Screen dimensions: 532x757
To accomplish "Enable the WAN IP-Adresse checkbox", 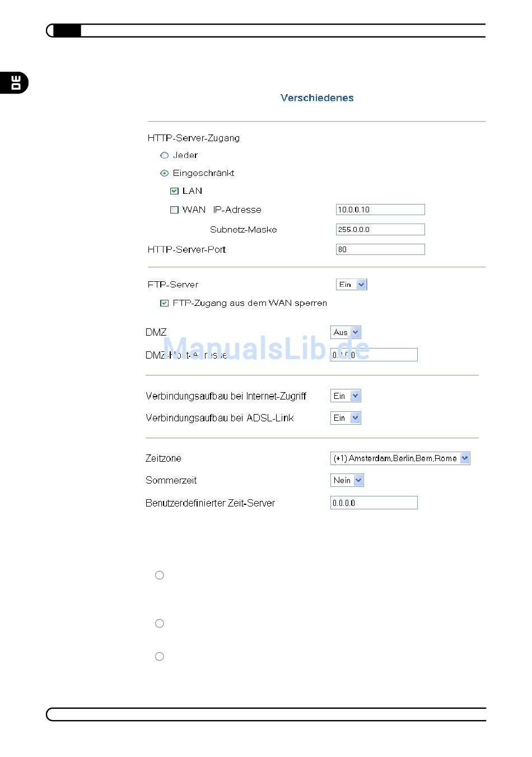I will pos(174,210).
